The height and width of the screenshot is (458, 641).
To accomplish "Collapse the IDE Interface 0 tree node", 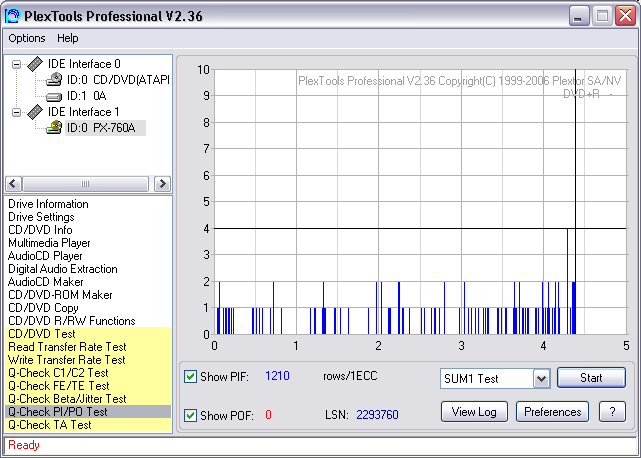I will click(x=16, y=64).
